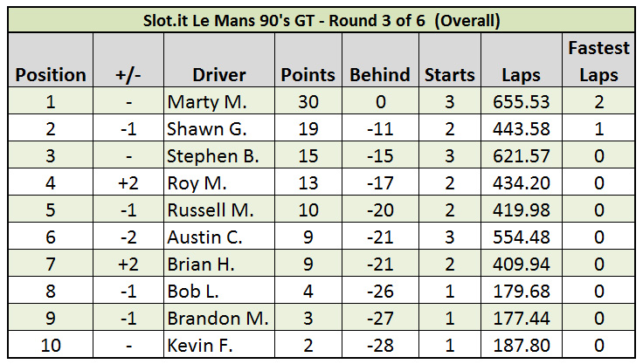Select the Driver column header

pos(218,75)
